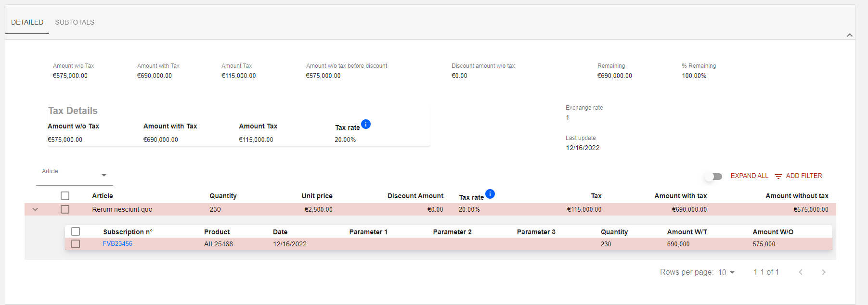Open the SUBTOTALS tab

click(75, 22)
